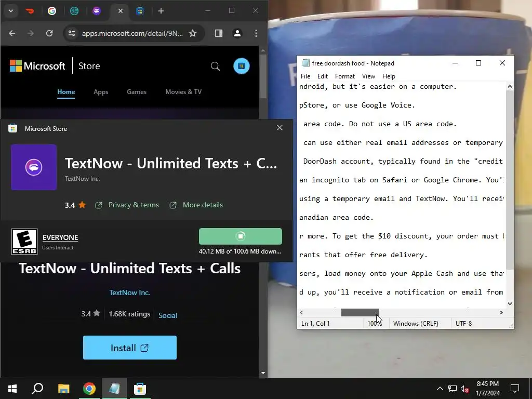The height and width of the screenshot is (399, 532).
Task: Open the Windows Start menu
Action: pyautogui.click(x=12, y=389)
